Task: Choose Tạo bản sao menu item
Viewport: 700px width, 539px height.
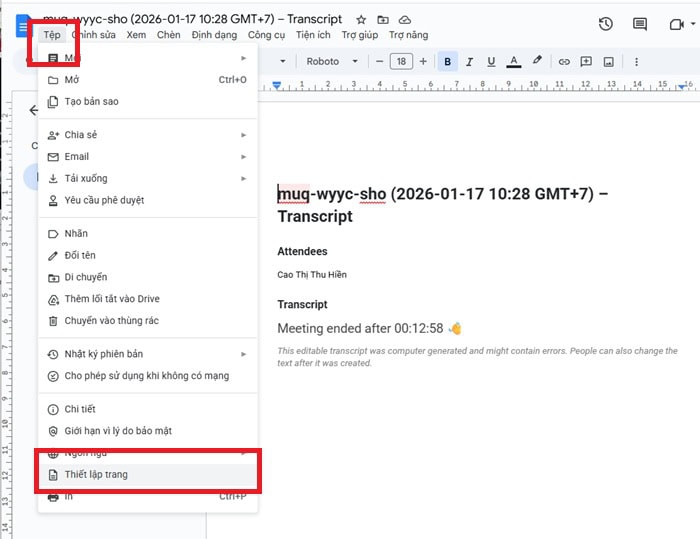Action: click(147, 101)
